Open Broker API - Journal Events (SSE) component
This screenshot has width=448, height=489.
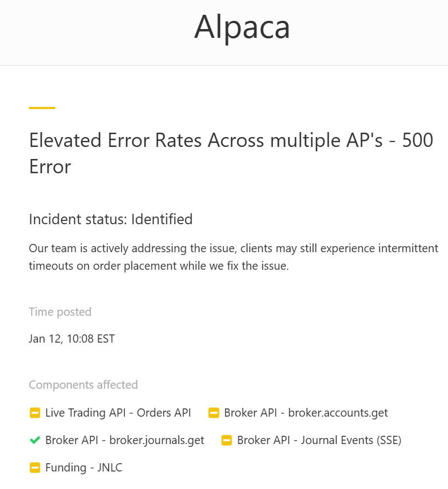319,440
